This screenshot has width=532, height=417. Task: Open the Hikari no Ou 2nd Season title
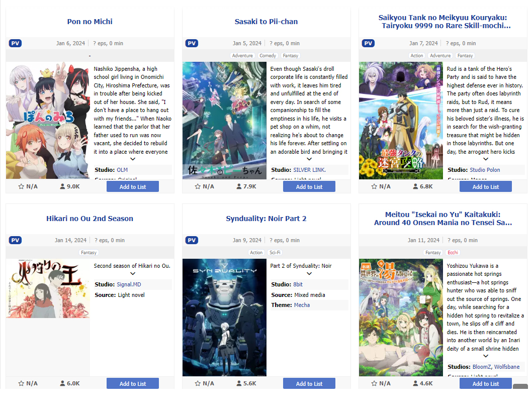point(90,219)
